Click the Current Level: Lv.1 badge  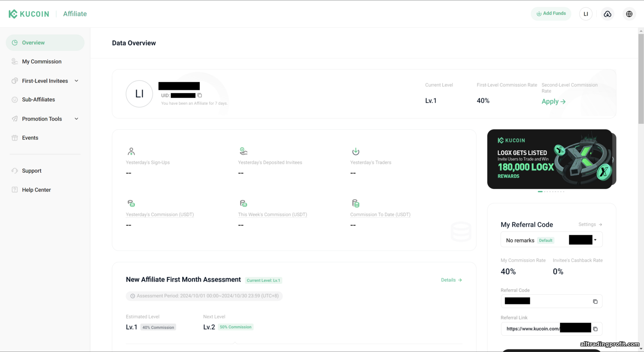264,280
